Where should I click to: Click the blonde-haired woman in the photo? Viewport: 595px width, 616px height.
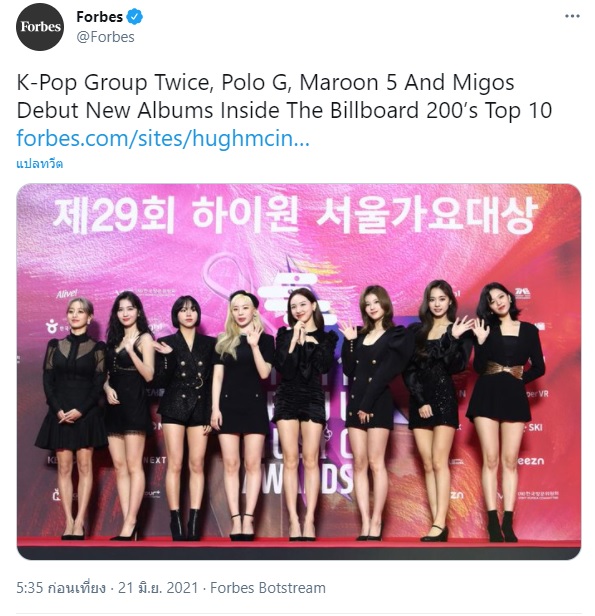(242, 416)
